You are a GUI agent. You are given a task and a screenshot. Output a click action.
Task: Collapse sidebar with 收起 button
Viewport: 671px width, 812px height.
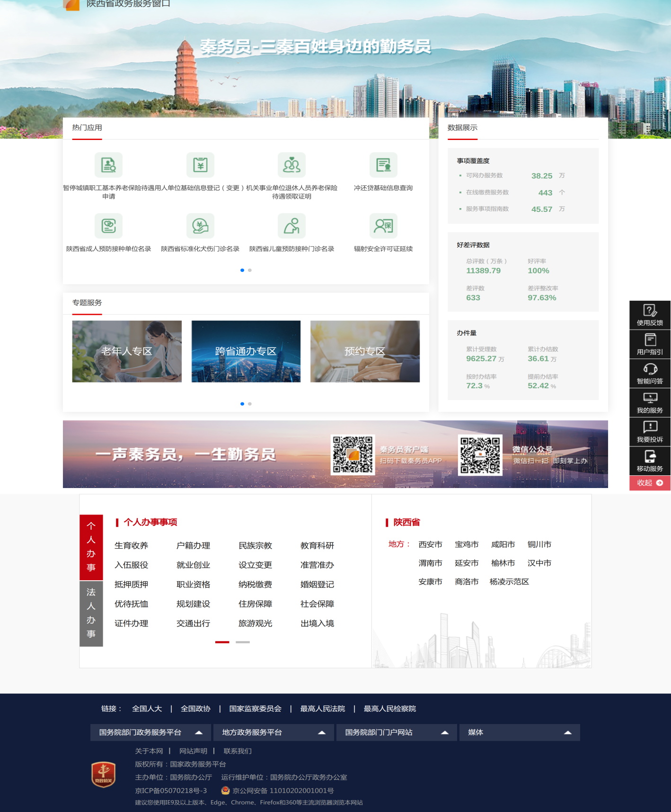650,483
